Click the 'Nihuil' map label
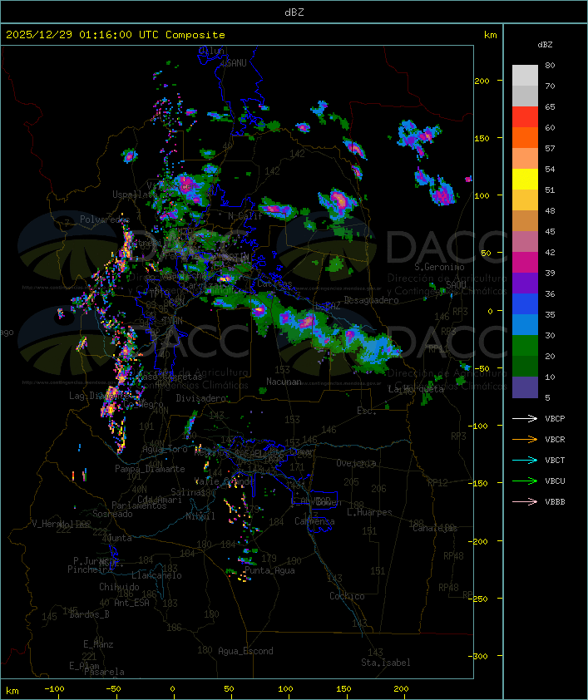This screenshot has height=700, width=588. [x=200, y=516]
